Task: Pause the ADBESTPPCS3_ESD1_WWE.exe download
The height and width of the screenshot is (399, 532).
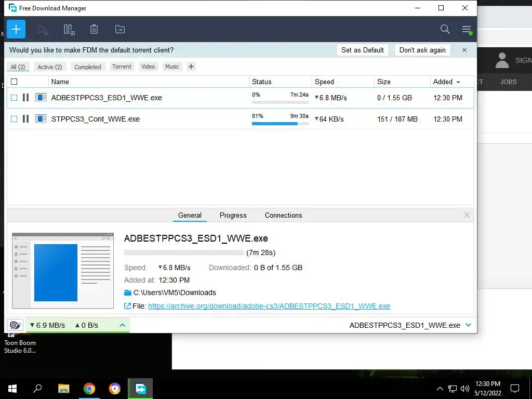Action: tap(25, 98)
